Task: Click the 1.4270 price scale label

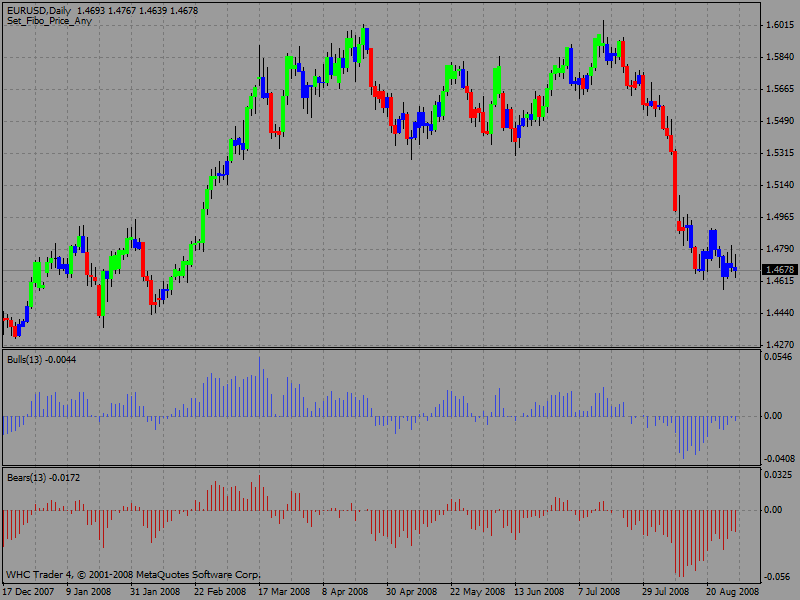Action: tap(780, 344)
